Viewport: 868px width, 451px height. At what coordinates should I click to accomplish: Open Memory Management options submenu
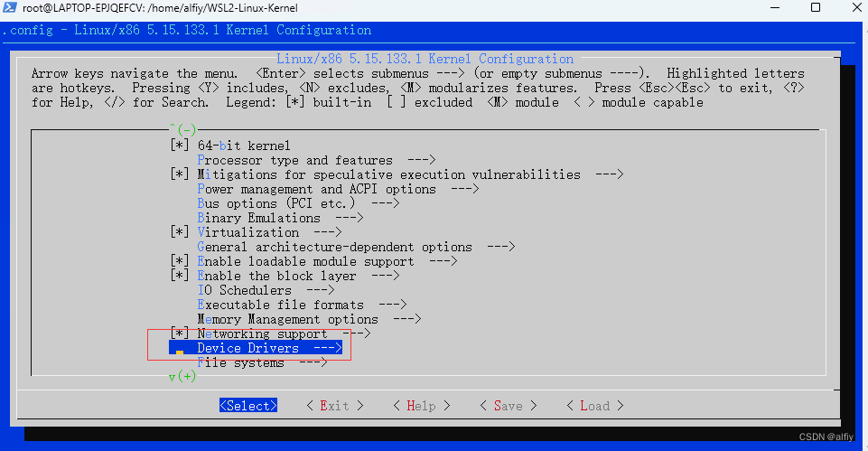(309, 319)
